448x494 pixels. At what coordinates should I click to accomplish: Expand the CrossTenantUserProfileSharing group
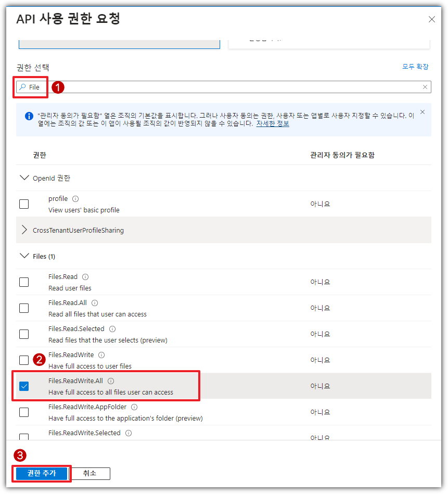(24, 230)
